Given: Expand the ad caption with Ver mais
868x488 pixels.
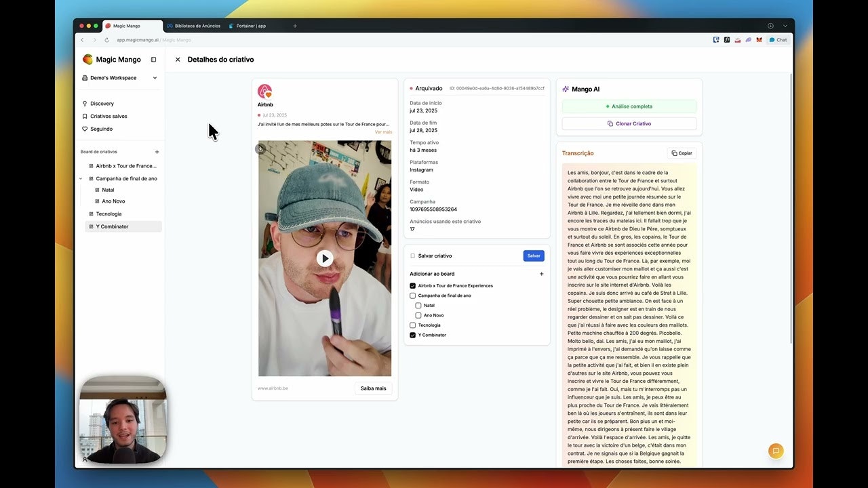Looking at the screenshot, I should tap(384, 131).
